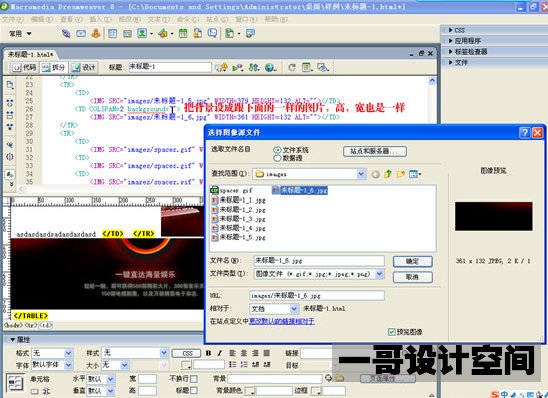Click the change default link relative to link
The image size is (548, 398).
tap(282, 321)
